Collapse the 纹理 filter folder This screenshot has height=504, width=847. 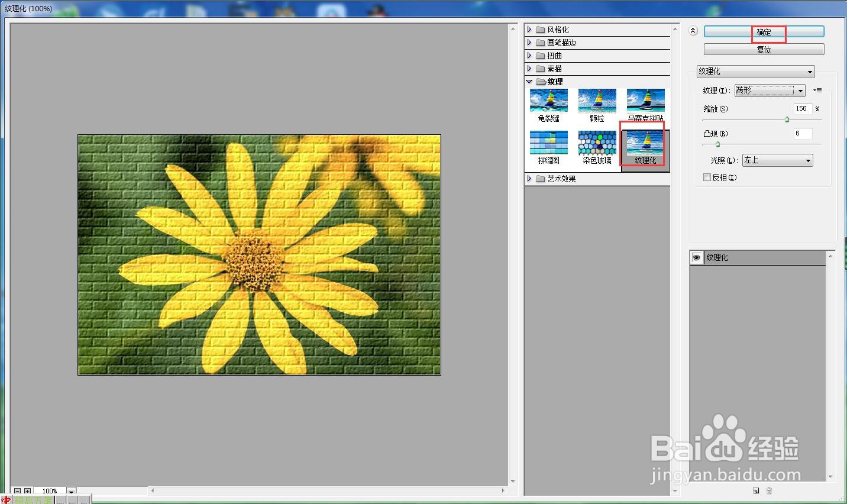(529, 82)
